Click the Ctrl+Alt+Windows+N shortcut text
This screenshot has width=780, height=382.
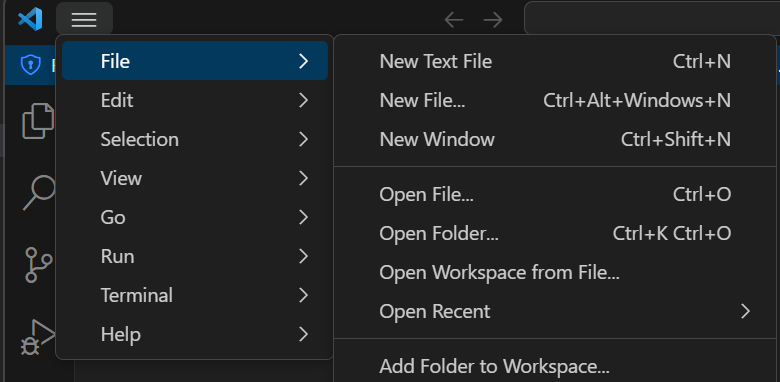click(x=637, y=100)
